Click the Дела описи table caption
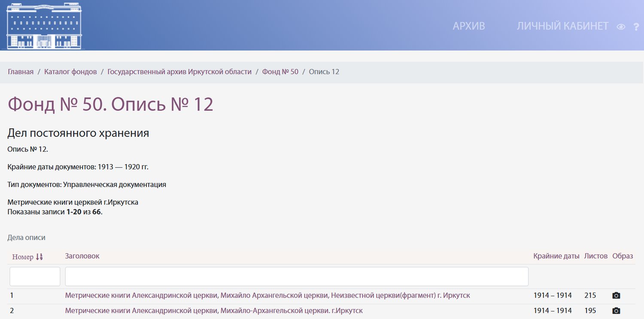The image size is (644, 319). tap(27, 238)
